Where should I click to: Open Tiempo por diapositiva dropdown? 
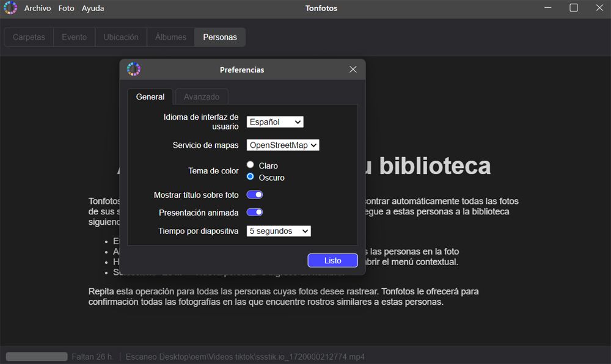279,231
